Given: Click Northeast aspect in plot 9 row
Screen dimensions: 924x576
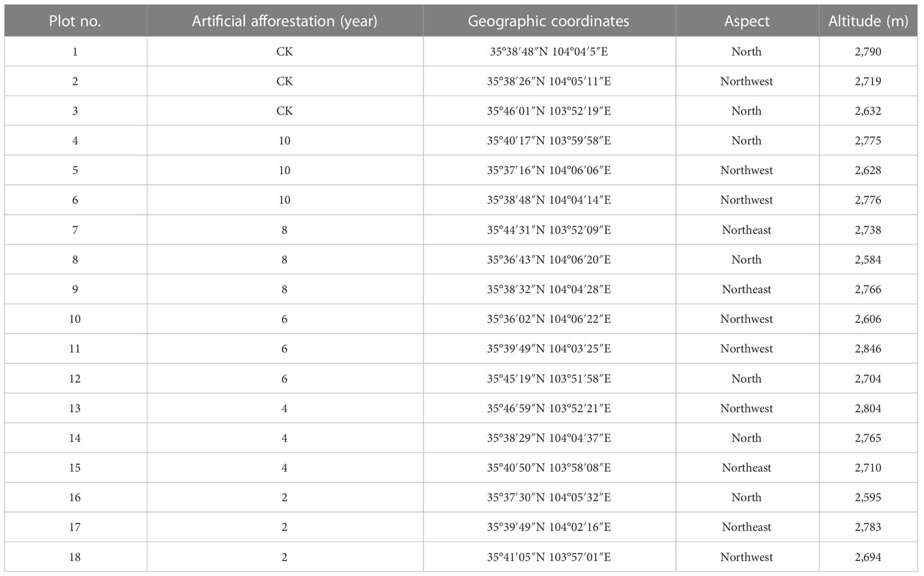Looking at the screenshot, I should click(x=747, y=289).
